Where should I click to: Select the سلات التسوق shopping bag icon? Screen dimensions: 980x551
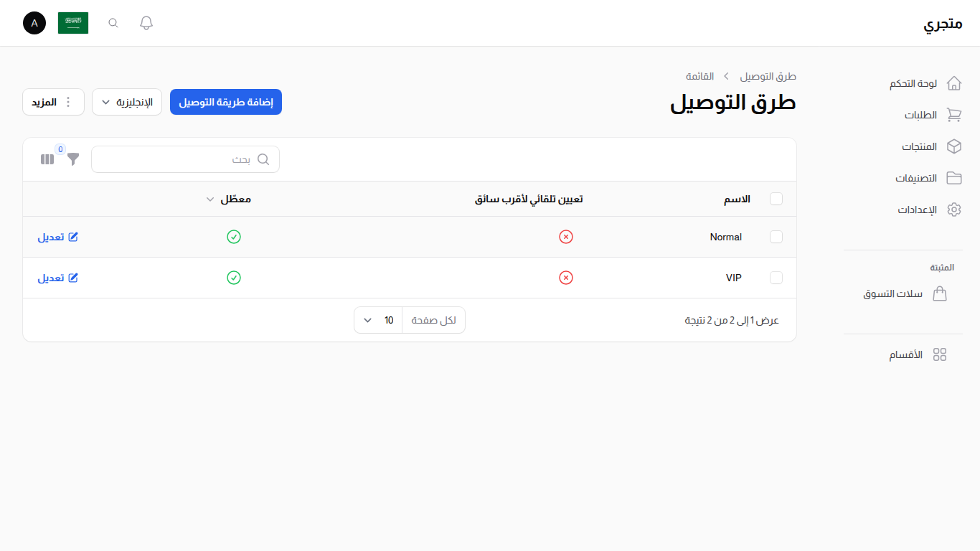coord(941,293)
